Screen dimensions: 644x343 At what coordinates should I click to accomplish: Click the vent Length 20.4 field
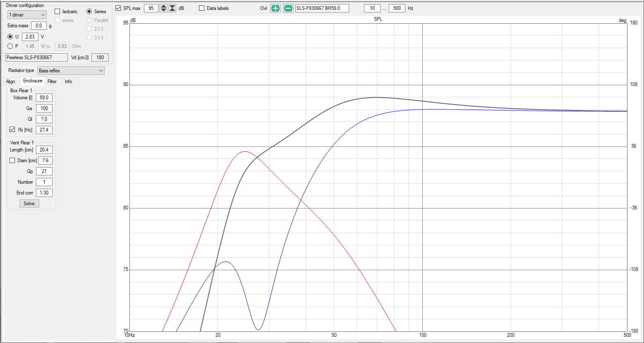click(44, 150)
